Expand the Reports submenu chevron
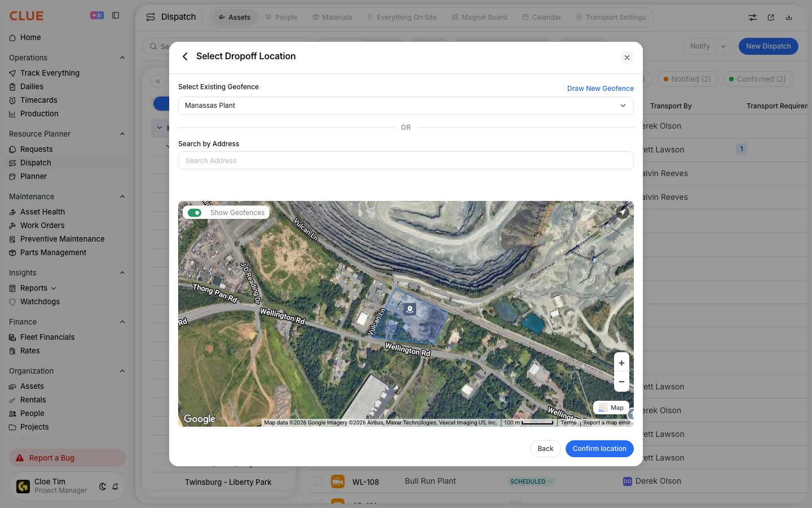This screenshot has width=812, height=508. 54,288
